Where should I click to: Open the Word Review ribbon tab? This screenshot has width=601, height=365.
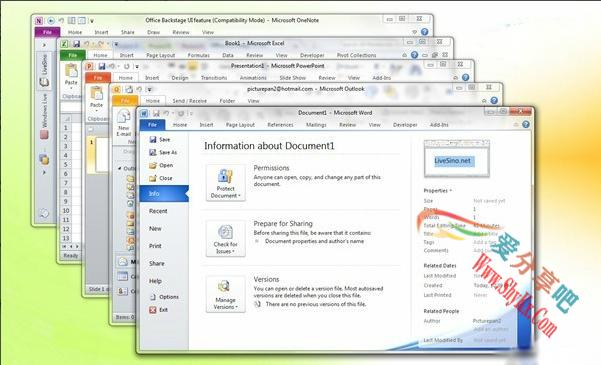pyautogui.click(x=348, y=125)
